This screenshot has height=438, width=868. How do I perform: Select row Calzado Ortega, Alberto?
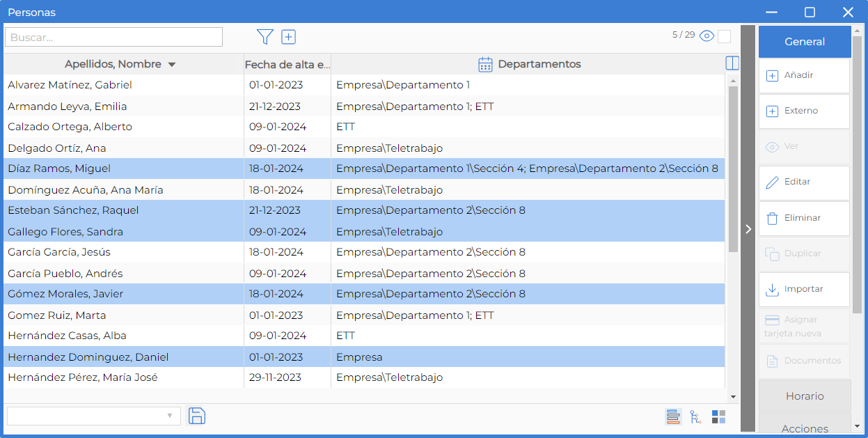364,127
